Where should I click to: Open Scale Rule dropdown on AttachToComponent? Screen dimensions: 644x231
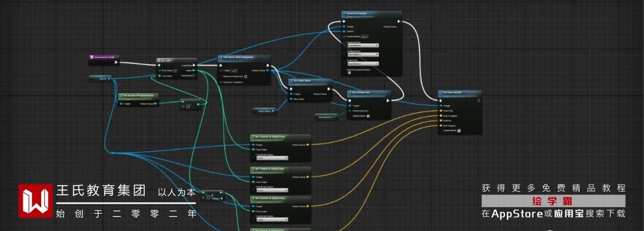363,64
